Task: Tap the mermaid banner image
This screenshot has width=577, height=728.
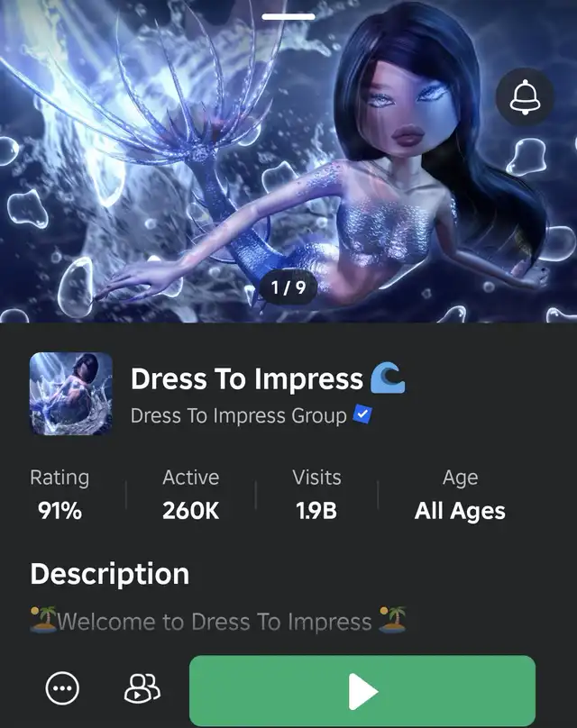Action: (x=288, y=161)
